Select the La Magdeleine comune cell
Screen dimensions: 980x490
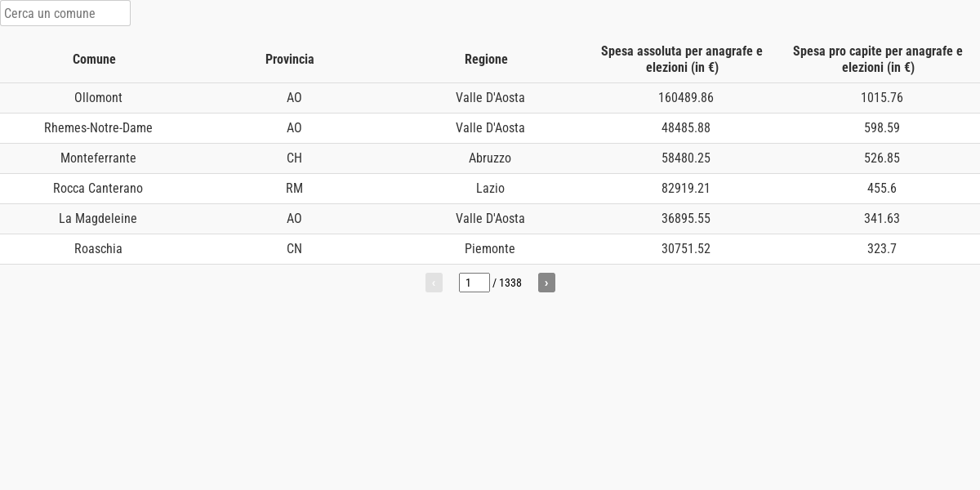98,219
